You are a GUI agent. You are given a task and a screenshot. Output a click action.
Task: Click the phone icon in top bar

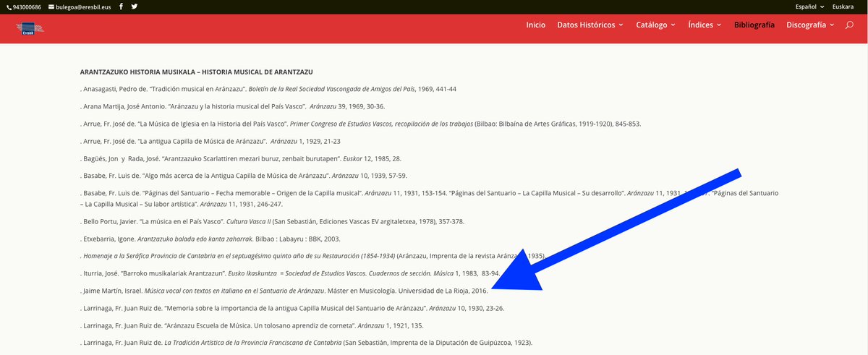coord(9,7)
